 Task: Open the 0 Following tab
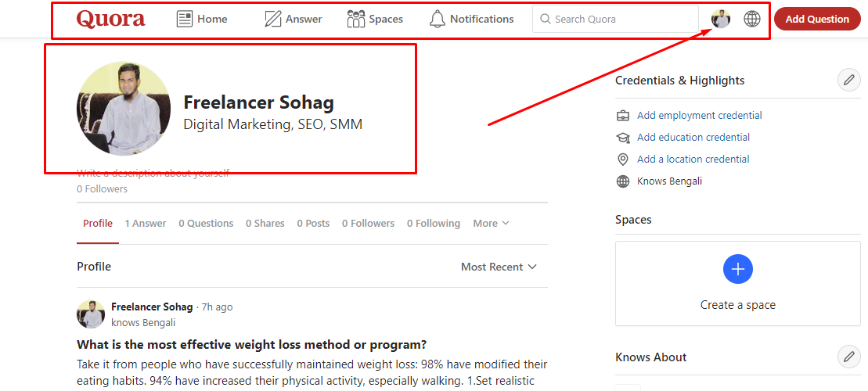click(433, 224)
